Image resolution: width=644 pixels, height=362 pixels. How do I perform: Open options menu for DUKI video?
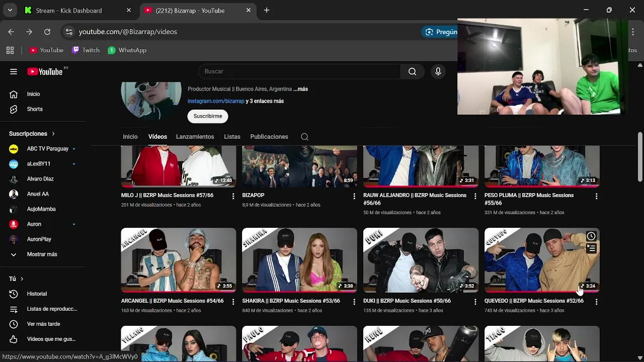pos(475,302)
